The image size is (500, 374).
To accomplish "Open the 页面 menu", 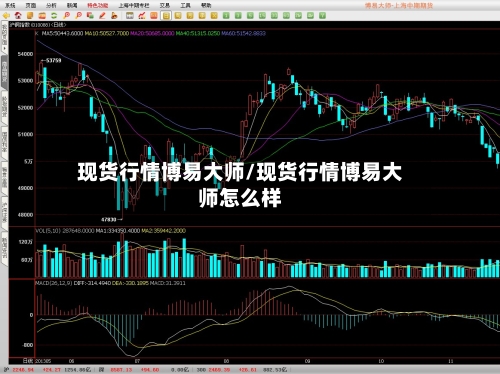I will [x=31, y=5].
